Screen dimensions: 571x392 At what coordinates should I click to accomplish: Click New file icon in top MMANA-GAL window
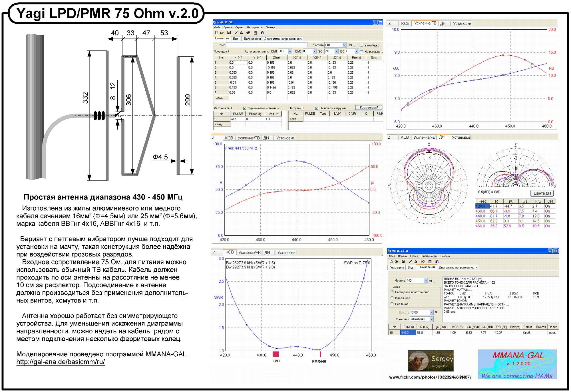(x=217, y=33)
